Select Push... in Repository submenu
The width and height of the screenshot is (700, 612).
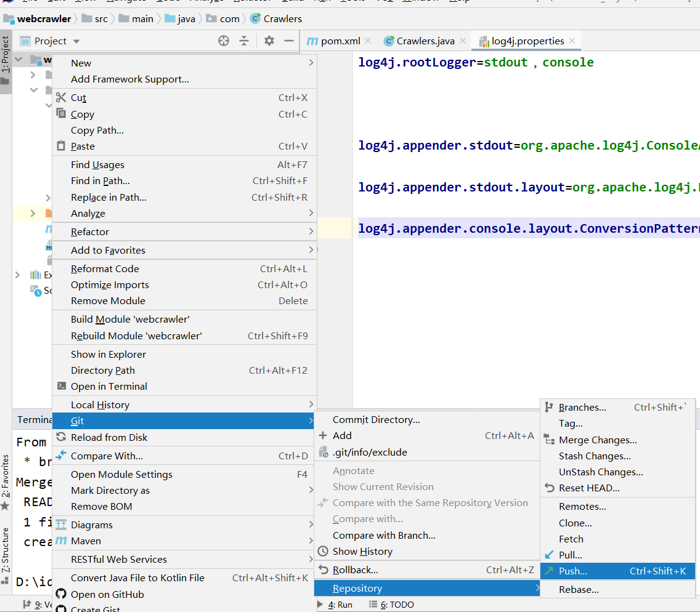click(572, 571)
